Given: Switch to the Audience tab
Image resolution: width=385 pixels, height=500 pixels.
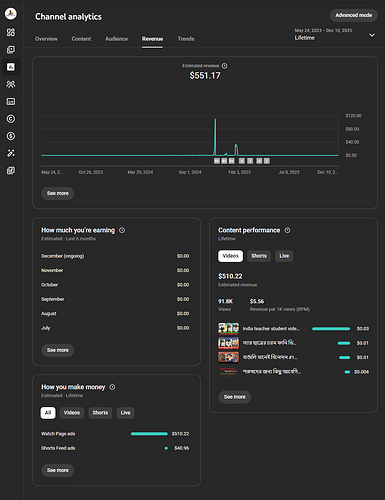Looking at the screenshot, I should (x=116, y=39).
